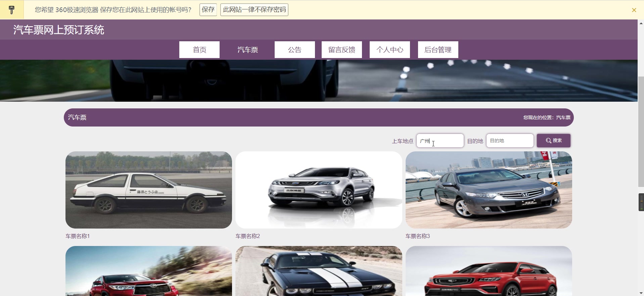Click the 车票名称1 title link
Screen dimensions: 644x296
coord(78,236)
